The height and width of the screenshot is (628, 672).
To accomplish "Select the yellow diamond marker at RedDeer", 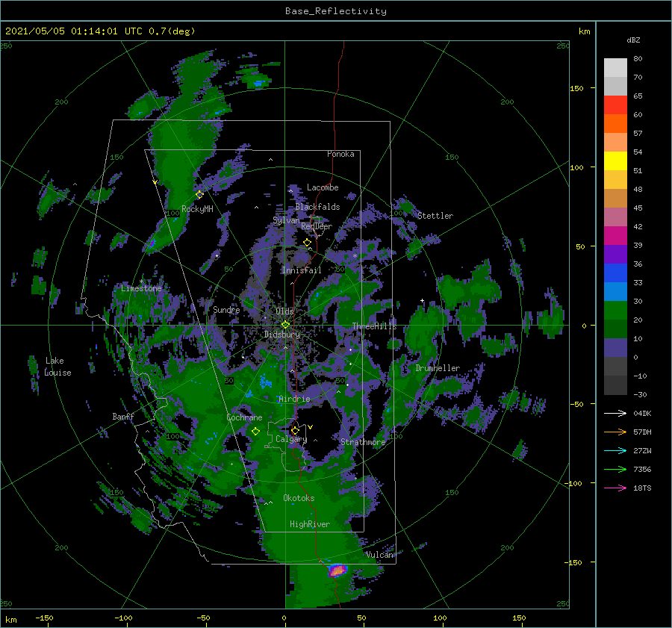I will click(307, 242).
